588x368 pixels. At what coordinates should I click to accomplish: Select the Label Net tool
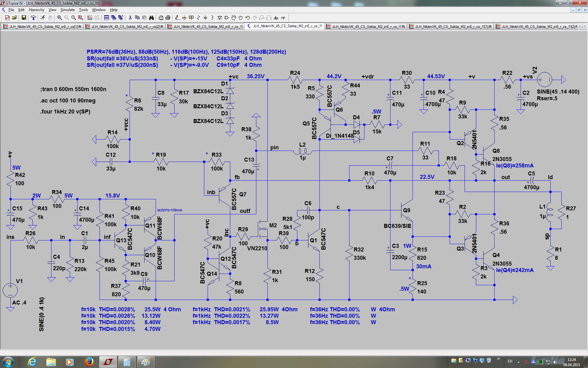191,18
